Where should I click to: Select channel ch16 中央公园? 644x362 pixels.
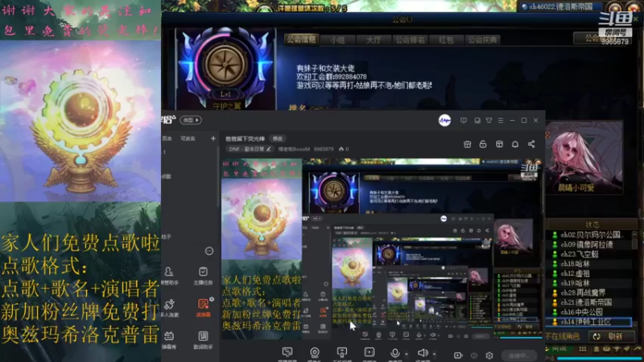click(588, 312)
